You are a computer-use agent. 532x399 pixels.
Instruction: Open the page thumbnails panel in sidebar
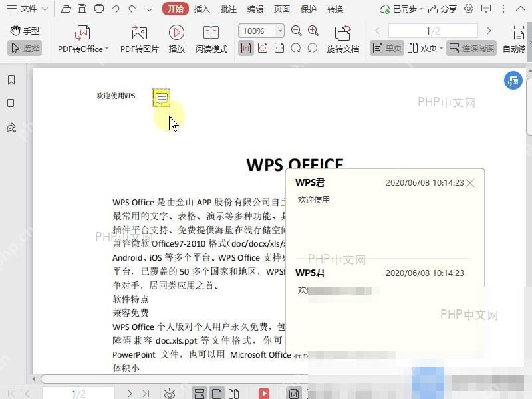[x=11, y=104]
